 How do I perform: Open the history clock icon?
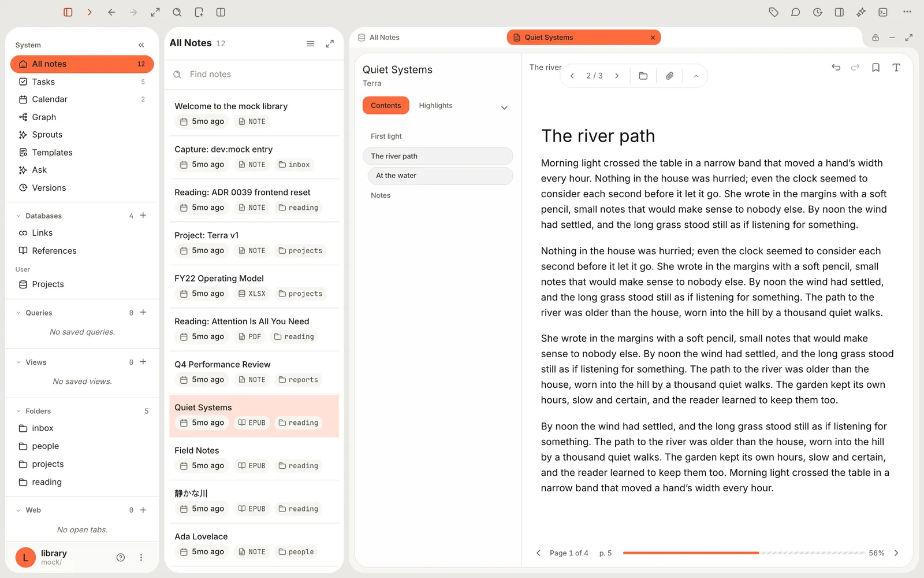[x=818, y=12]
